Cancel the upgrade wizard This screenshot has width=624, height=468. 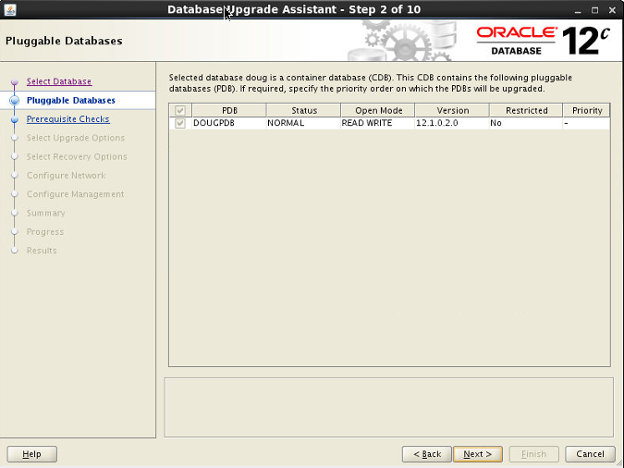pos(590,454)
